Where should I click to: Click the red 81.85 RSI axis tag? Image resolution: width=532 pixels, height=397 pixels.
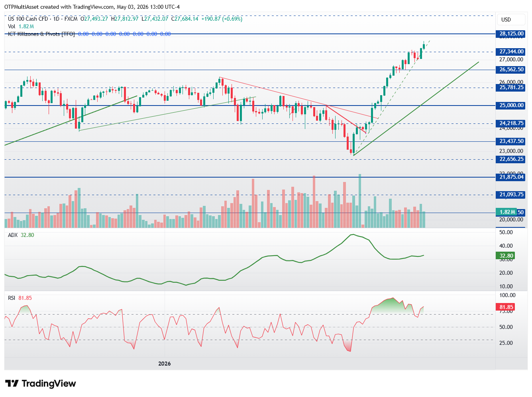pyautogui.click(x=505, y=307)
